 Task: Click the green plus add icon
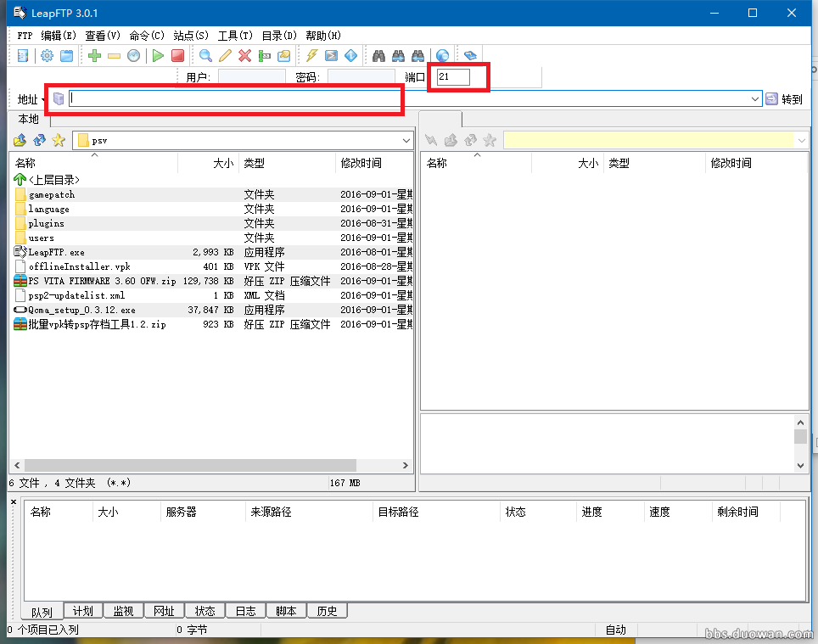[x=94, y=56]
